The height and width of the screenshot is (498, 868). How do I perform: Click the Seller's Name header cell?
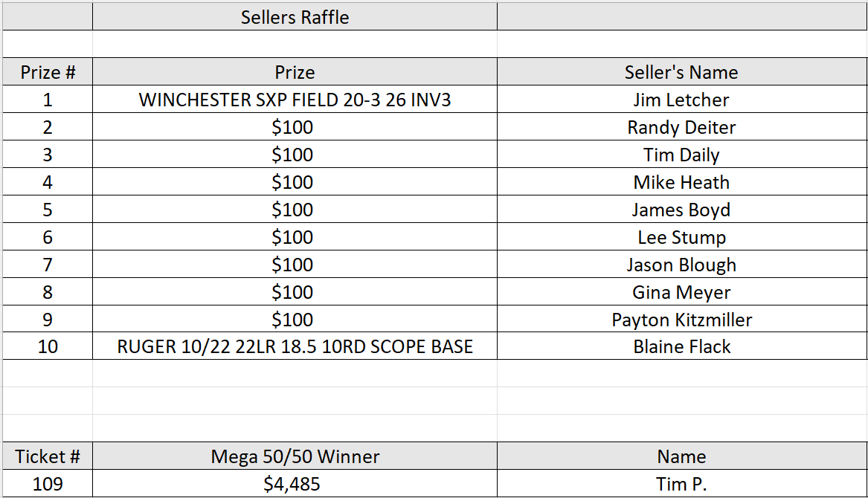tap(681, 72)
